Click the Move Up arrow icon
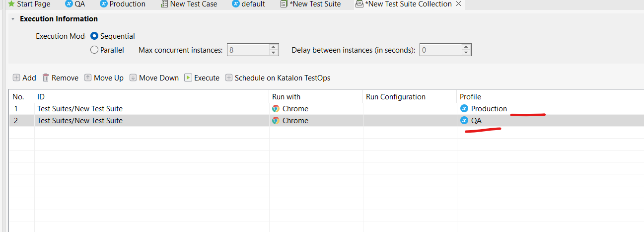 [88, 77]
